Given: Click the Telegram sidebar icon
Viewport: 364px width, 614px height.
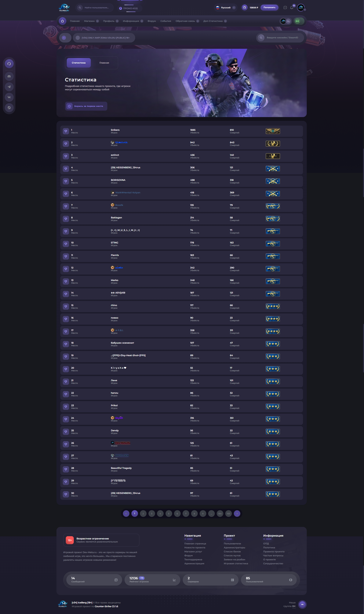Looking at the screenshot, I should (x=9, y=87).
